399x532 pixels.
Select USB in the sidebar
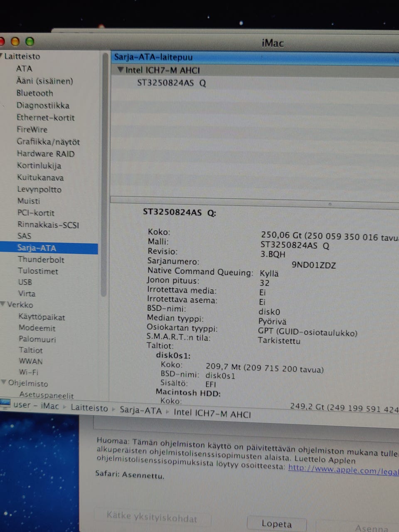coord(25,282)
